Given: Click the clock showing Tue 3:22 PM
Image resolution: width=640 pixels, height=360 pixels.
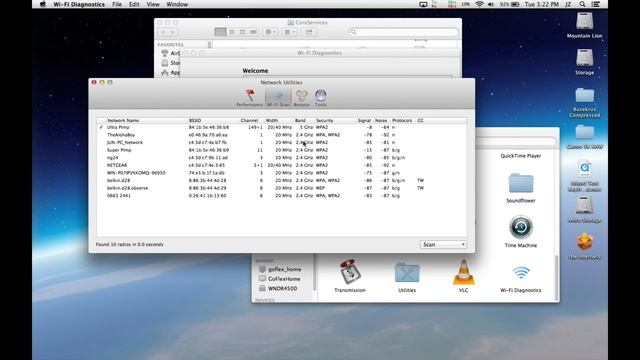Looking at the screenshot, I should pyautogui.click(x=541, y=4).
